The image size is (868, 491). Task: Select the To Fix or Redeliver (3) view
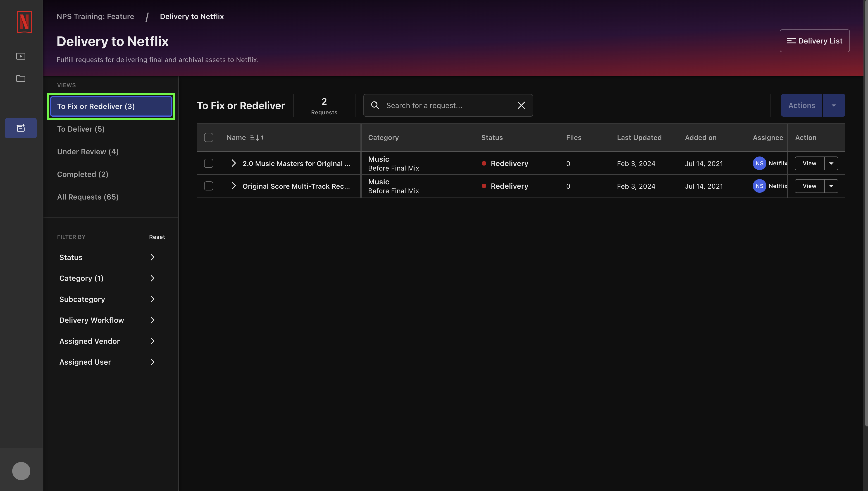tap(111, 106)
